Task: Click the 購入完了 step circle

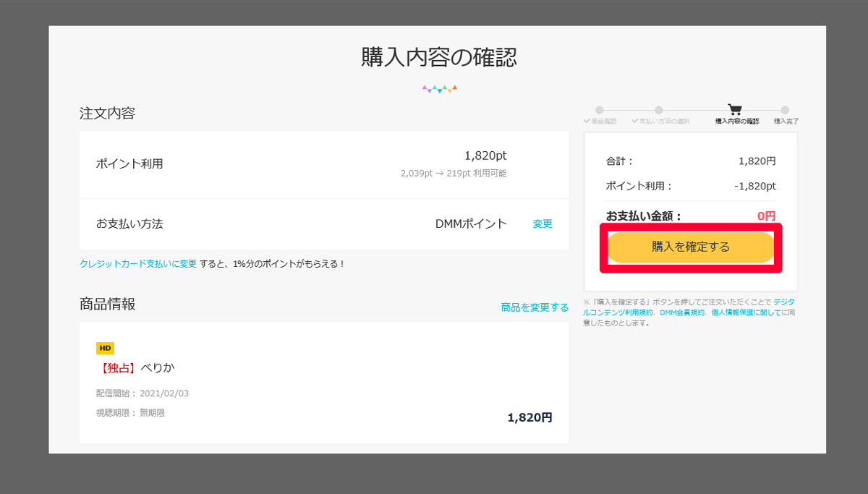Action: click(x=785, y=110)
